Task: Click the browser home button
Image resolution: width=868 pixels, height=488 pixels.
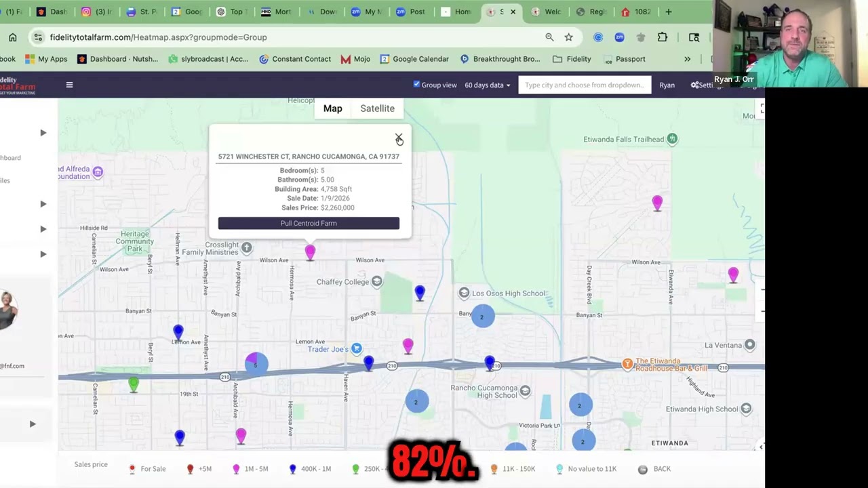Action: [x=12, y=37]
